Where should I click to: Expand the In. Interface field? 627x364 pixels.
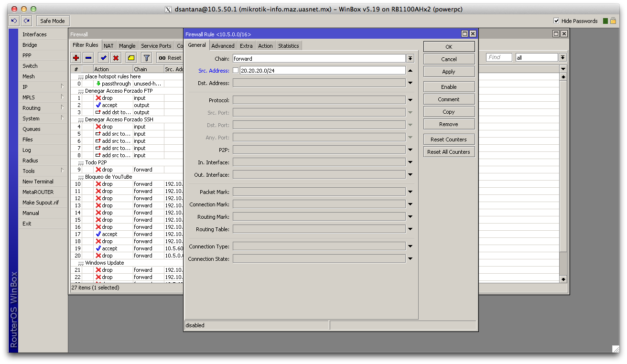pos(411,162)
